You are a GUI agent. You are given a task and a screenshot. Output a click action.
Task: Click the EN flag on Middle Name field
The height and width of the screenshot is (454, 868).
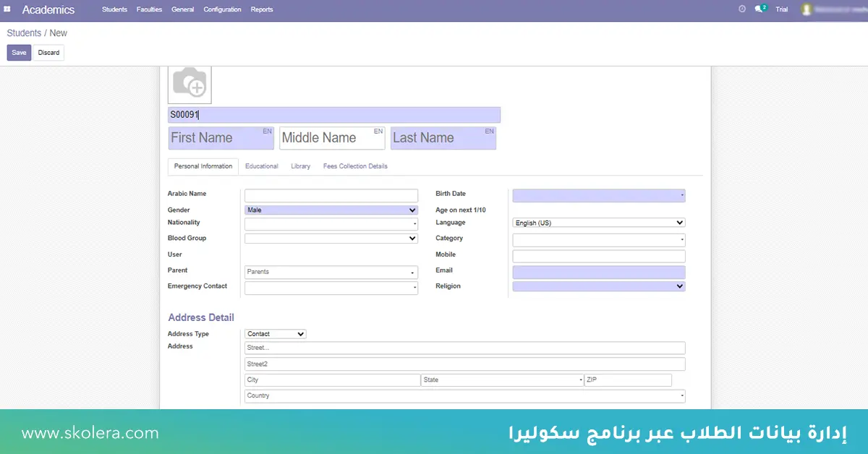click(378, 131)
